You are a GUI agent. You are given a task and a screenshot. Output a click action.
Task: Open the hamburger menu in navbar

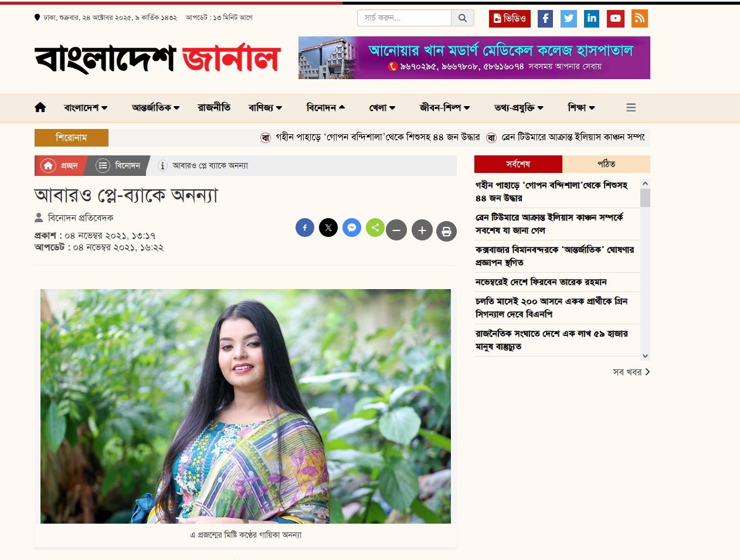(631, 107)
